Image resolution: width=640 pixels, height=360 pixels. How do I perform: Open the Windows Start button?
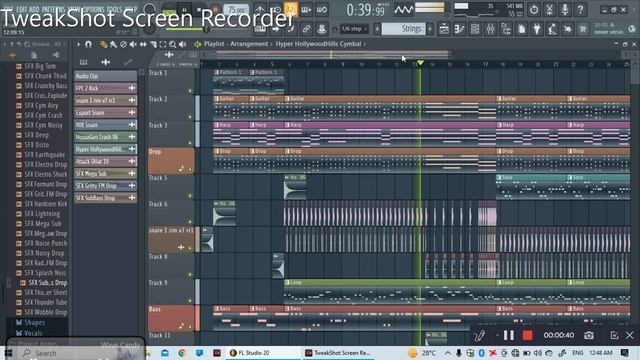(x=8, y=353)
